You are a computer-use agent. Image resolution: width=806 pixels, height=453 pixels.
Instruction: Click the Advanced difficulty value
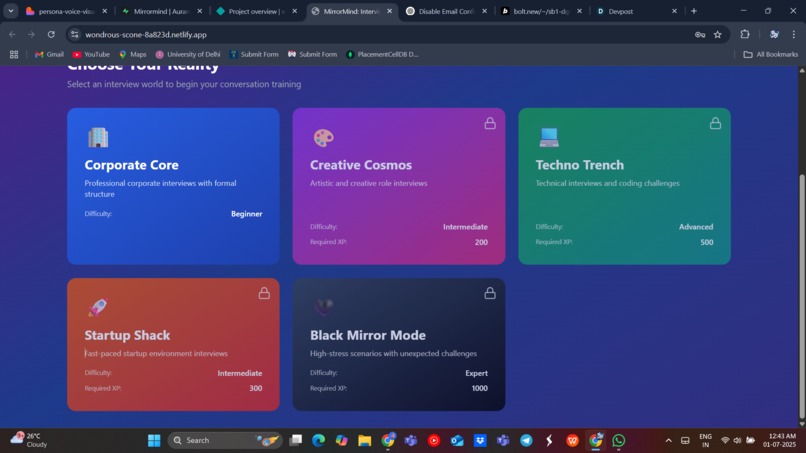(696, 227)
